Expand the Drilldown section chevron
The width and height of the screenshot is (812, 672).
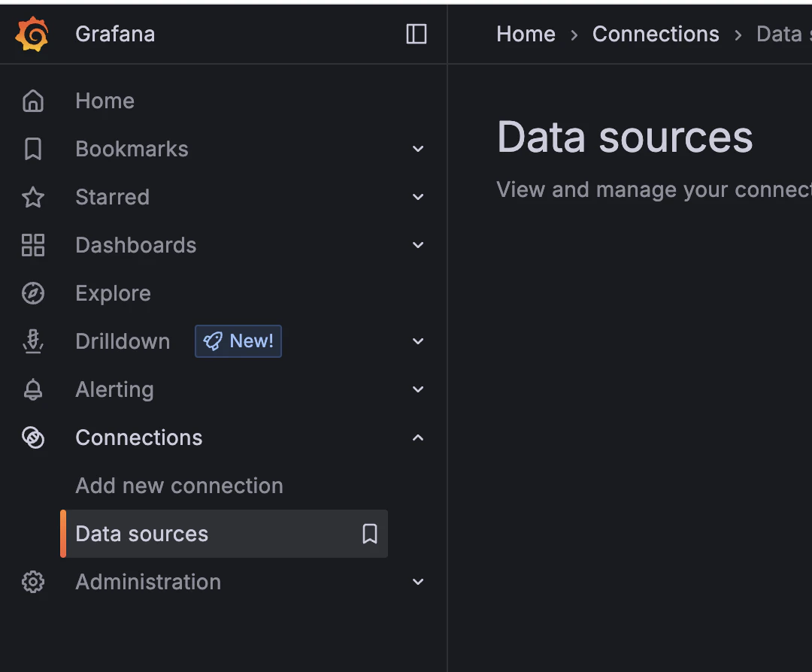pyautogui.click(x=418, y=341)
